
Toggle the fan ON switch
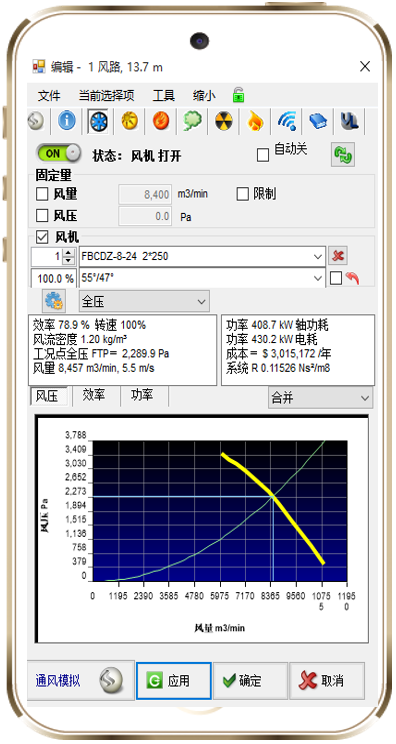(59, 153)
